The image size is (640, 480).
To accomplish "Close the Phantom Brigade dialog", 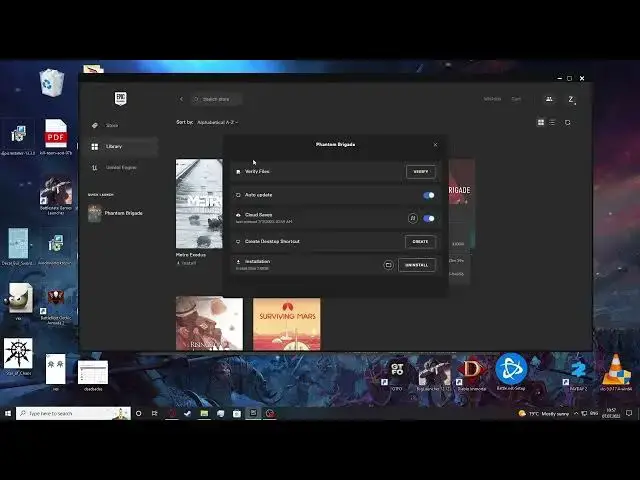I will pos(436,144).
